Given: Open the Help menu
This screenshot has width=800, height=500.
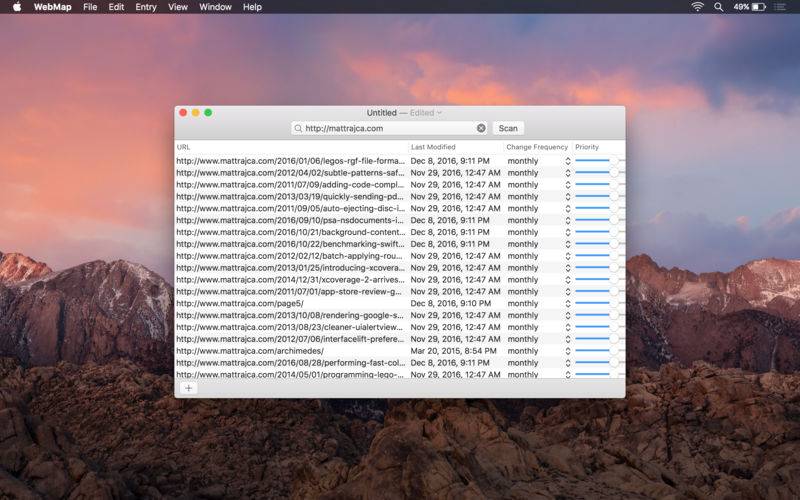Looking at the screenshot, I should click(x=253, y=7).
